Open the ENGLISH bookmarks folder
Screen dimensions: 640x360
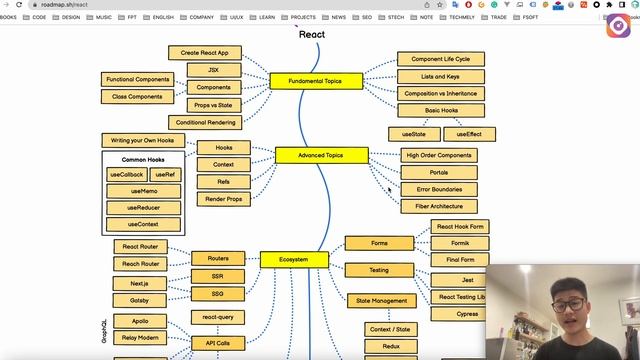158,18
